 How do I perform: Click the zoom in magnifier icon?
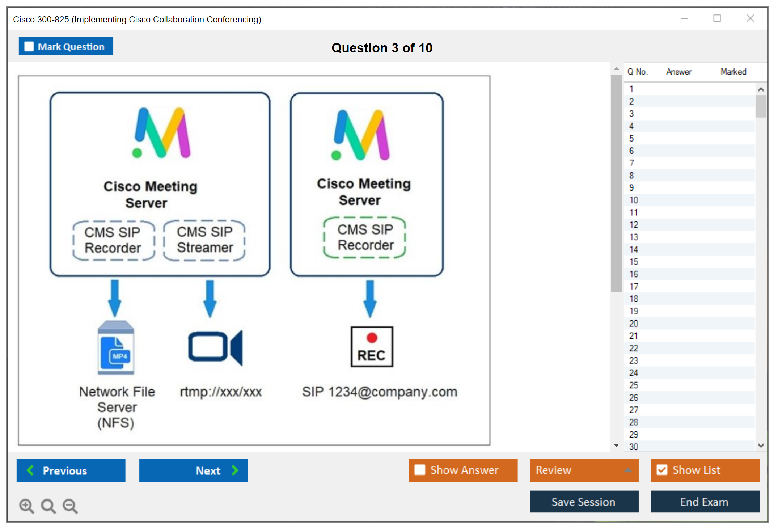click(26, 506)
